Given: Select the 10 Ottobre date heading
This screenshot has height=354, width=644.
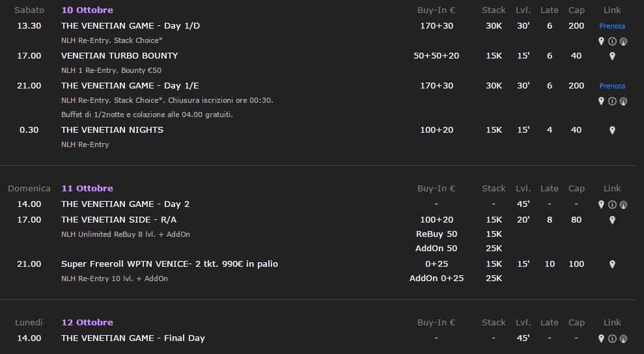Looking at the screenshot, I should pyautogui.click(x=87, y=10).
